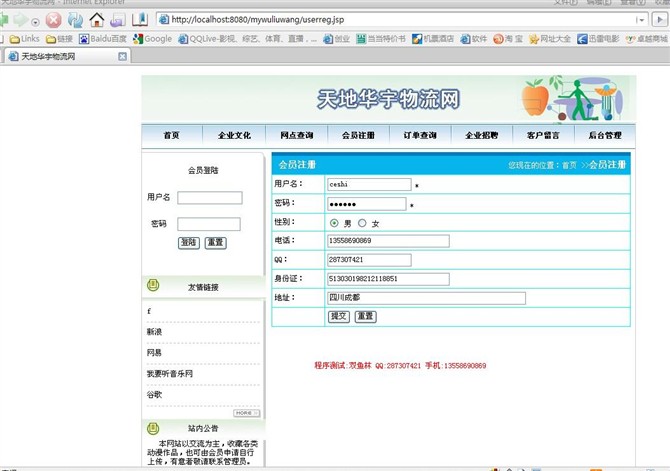The width and height of the screenshot is (670, 471).
Task: Submit registration with 提交 button
Action: coord(339,316)
